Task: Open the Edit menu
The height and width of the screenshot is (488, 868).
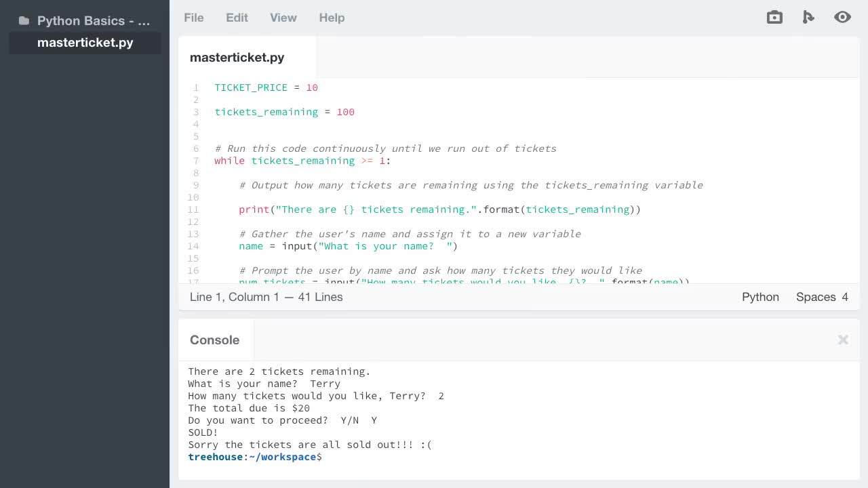Action: tap(237, 18)
